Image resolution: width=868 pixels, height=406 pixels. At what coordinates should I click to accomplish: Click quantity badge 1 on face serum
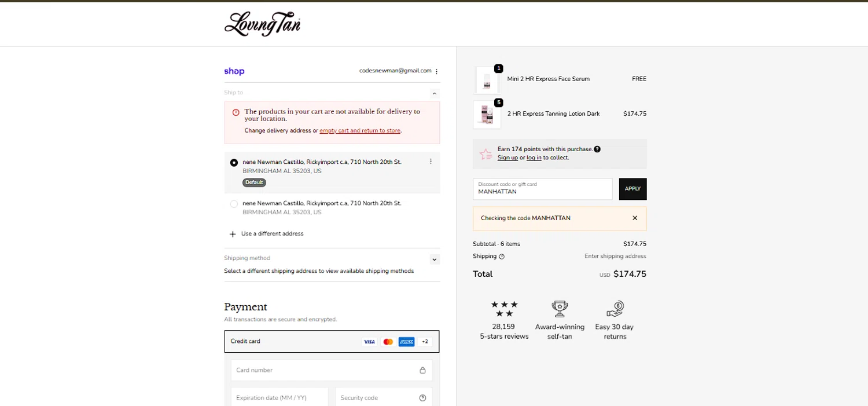pyautogui.click(x=499, y=68)
